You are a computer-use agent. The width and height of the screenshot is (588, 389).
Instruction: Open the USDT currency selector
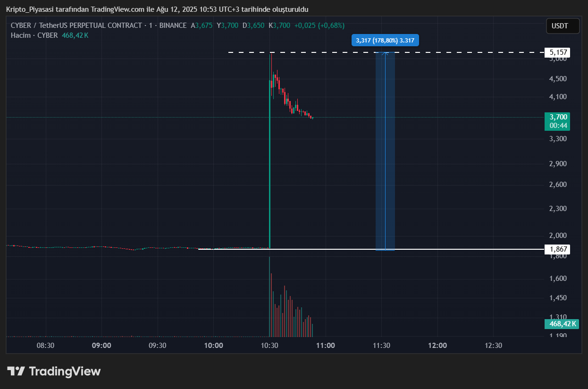[x=563, y=26]
